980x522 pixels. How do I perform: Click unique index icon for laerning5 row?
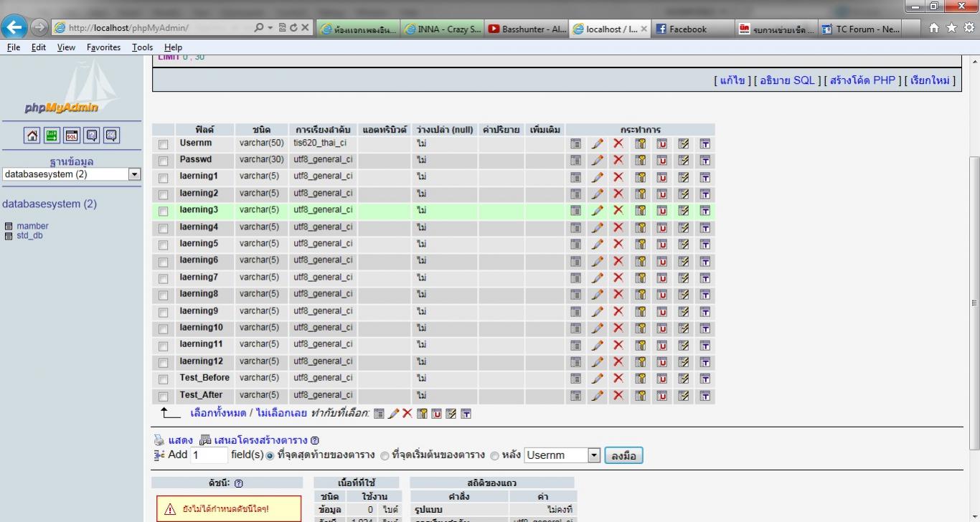coord(661,244)
